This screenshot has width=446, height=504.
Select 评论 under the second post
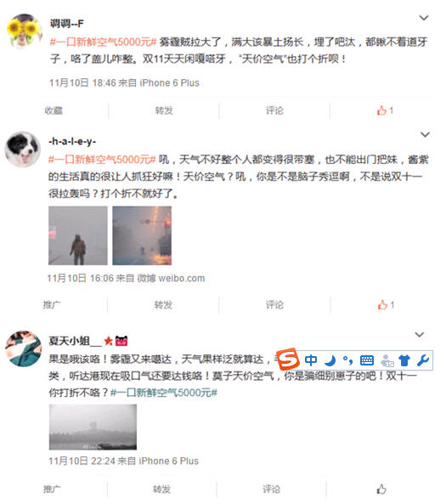tap(274, 305)
